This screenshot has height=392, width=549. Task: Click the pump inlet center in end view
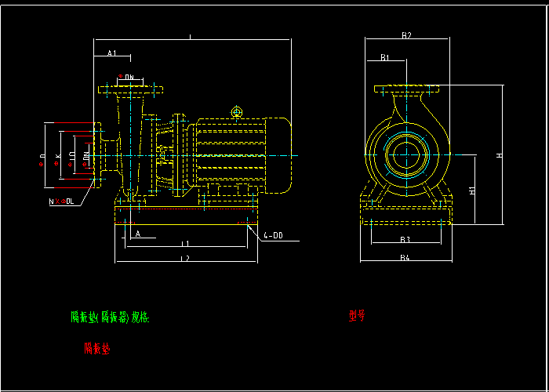click(x=406, y=154)
